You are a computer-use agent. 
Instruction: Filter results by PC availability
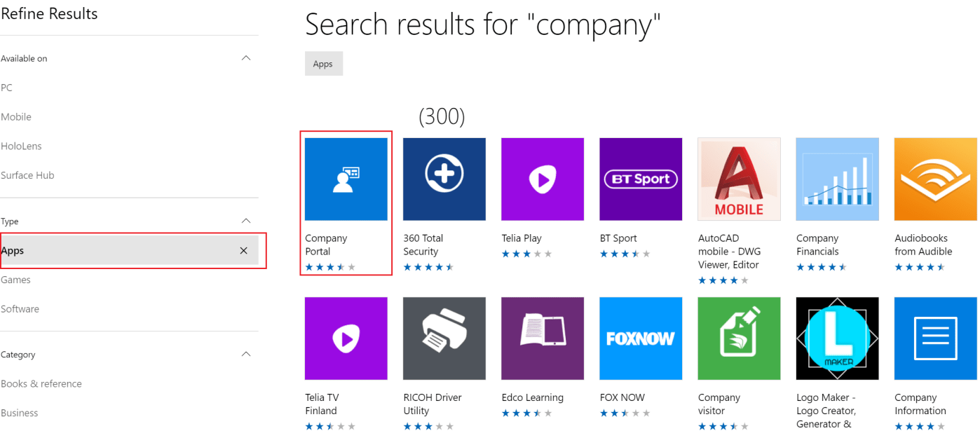tap(6, 87)
